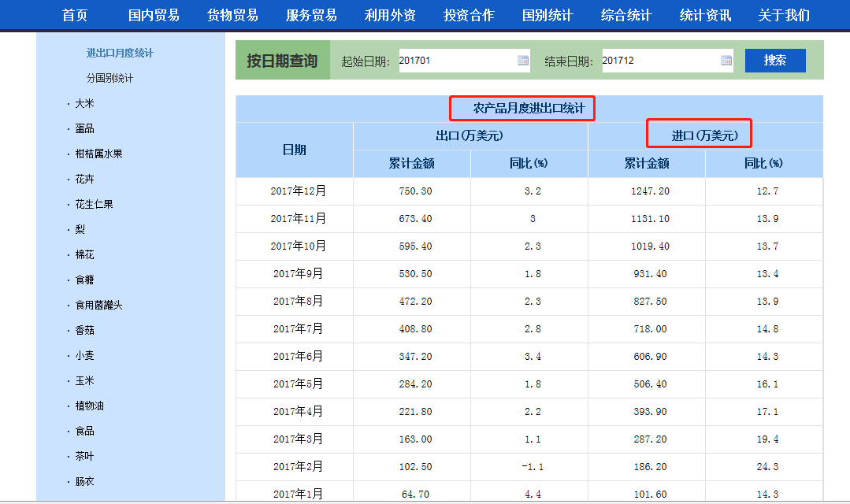This screenshot has width=850, height=504.
Task: Click the 日期 column header
Action: pyautogui.click(x=295, y=150)
